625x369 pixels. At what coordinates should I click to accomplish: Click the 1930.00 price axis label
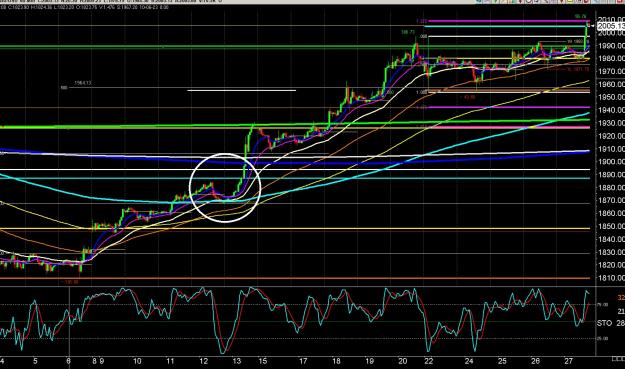(x=611, y=123)
